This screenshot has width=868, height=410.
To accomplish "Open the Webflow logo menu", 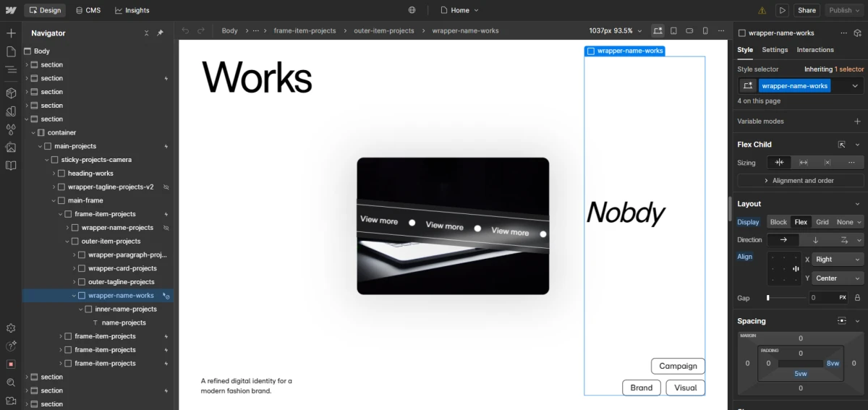I will (x=11, y=10).
